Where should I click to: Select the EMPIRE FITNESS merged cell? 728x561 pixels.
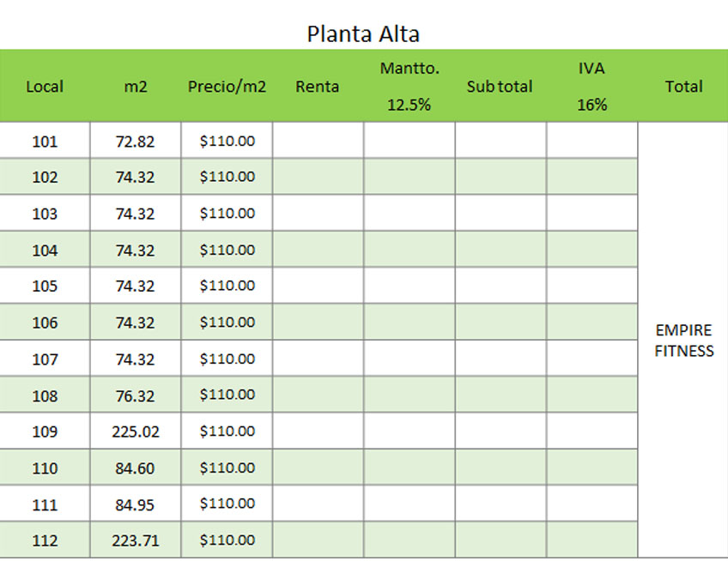[x=683, y=341]
